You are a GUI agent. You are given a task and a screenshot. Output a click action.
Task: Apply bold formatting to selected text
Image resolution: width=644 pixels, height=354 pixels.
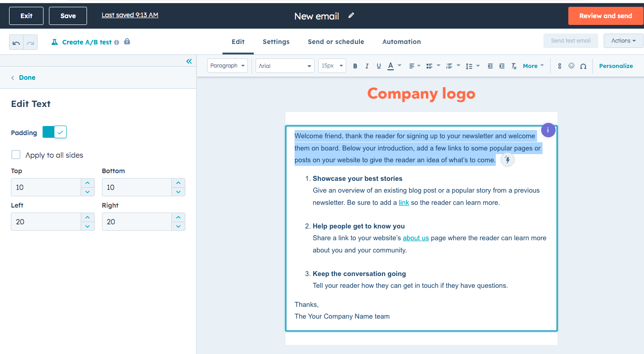pos(355,66)
